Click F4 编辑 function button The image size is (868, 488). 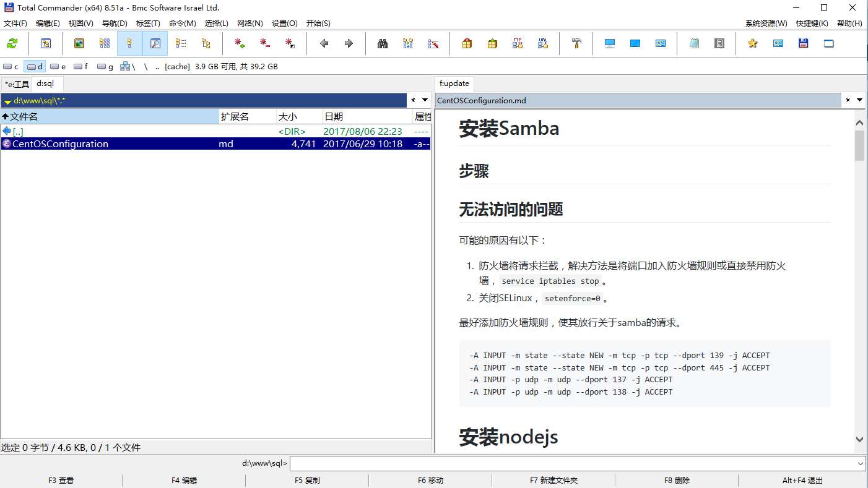[184, 481]
